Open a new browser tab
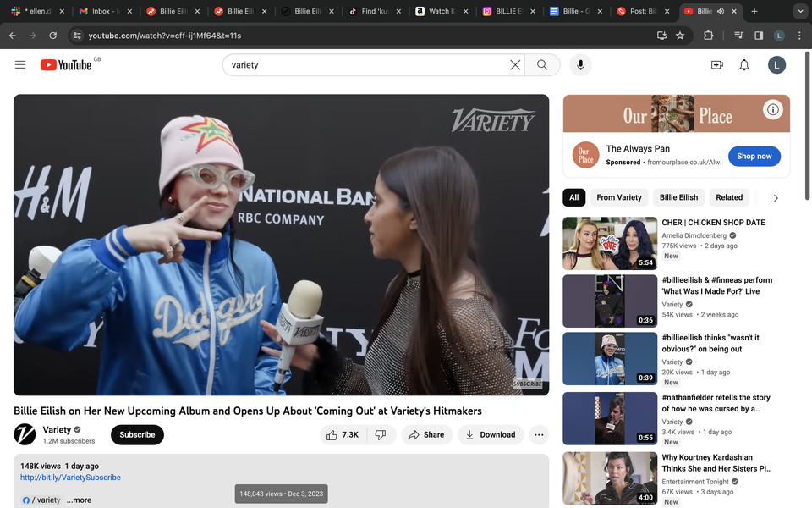 pos(754,11)
